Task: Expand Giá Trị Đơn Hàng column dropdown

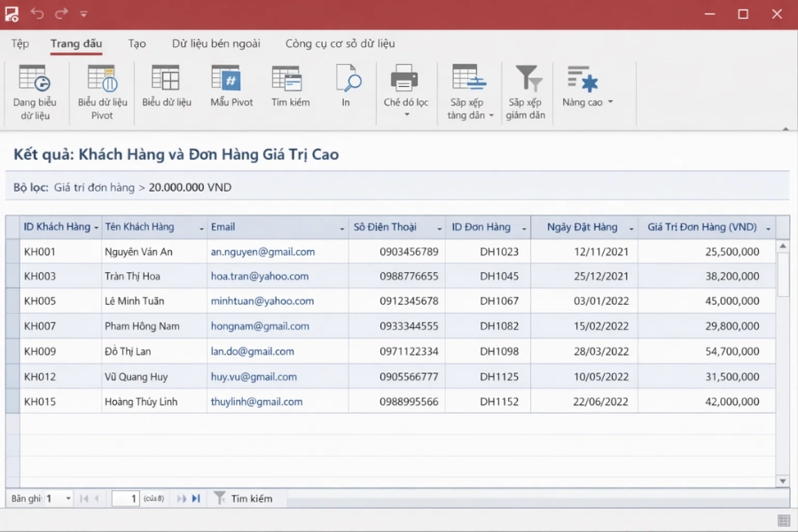Action: pos(768,228)
